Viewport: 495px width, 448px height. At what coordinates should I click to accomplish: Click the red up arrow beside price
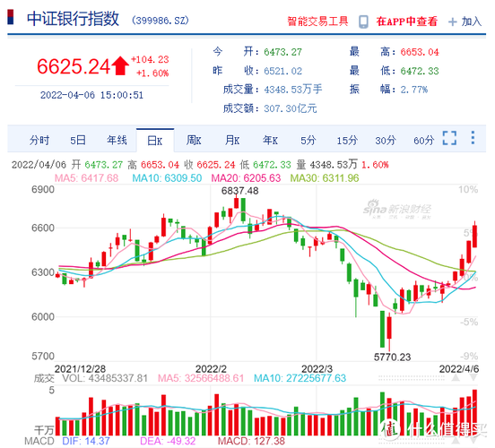pyautogui.click(x=120, y=65)
